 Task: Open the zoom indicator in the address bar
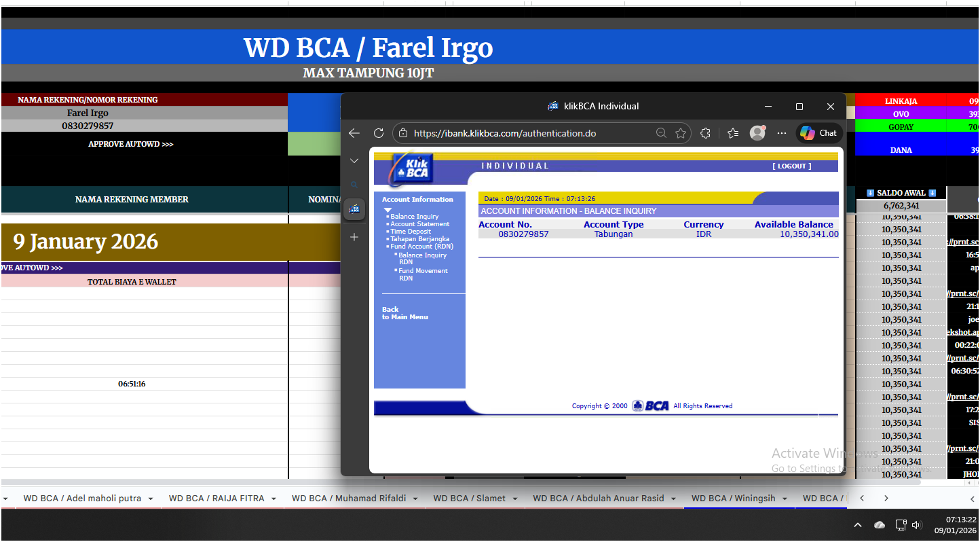pyautogui.click(x=661, y=133)
